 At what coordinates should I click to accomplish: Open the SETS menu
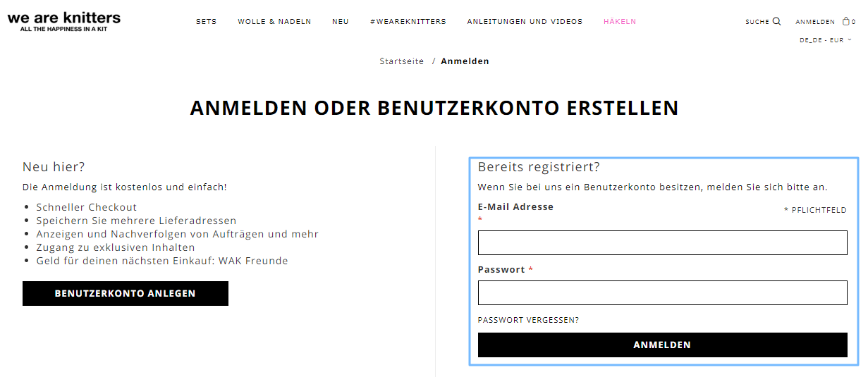(207, 22)
